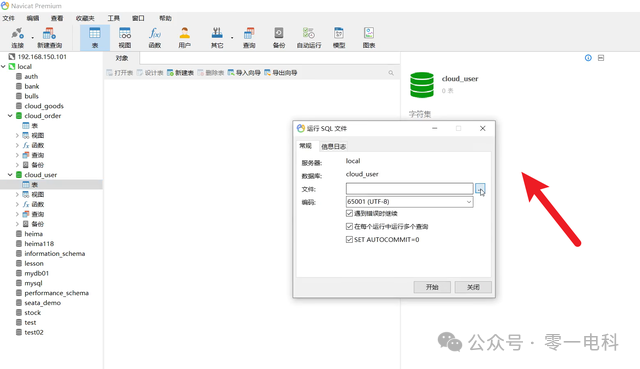Open the 其它 (Others) toolbar icon
The width and height of the screenshot is (640, 369).
217,38
